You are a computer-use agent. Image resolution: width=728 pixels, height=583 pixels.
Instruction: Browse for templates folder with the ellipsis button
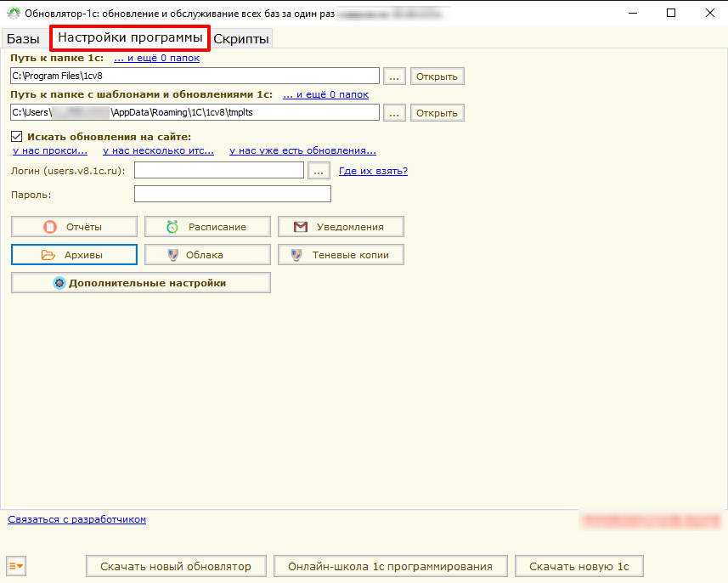click(394, 113)
